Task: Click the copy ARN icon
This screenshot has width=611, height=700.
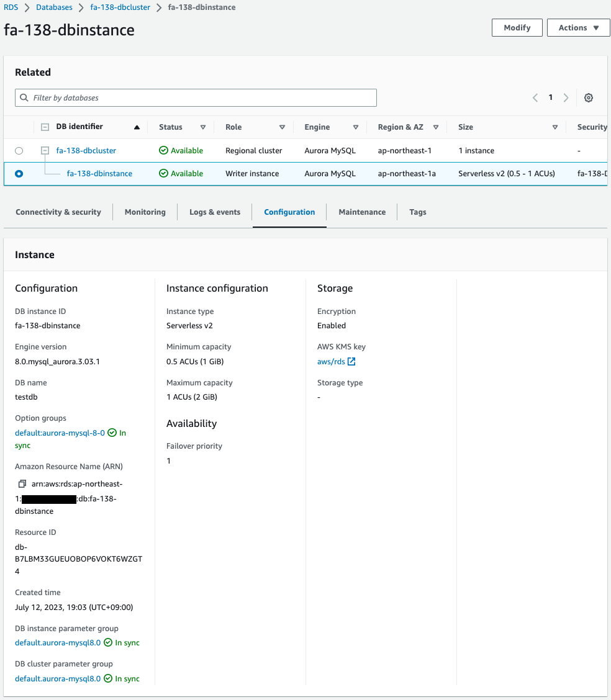Action: (x=22, y=483)
